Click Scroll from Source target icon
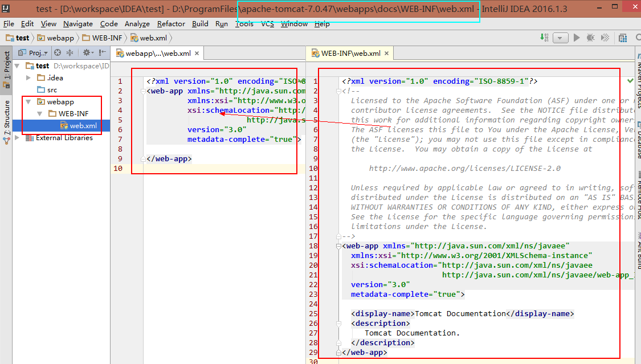This screenshot has width=641, height=364. click(x=58, y=52)
